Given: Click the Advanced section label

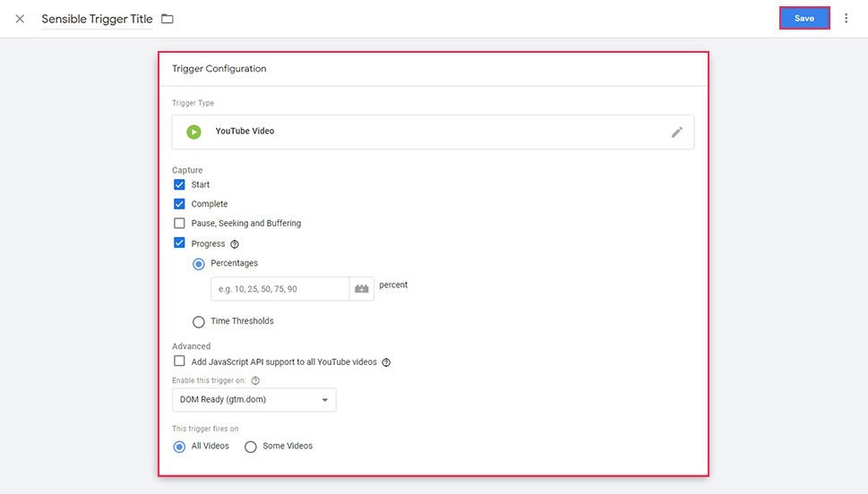Looking at the screenshot, I should 191,346.
